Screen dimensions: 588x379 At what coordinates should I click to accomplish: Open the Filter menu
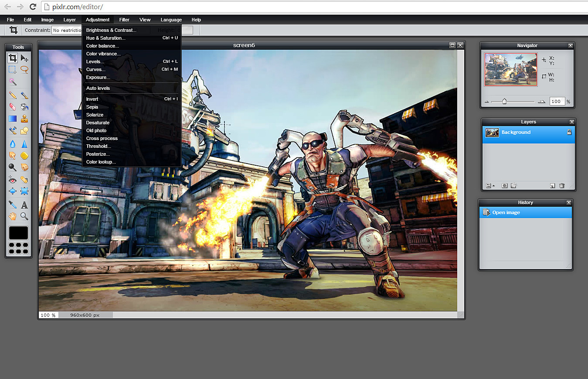pos(124,20)
